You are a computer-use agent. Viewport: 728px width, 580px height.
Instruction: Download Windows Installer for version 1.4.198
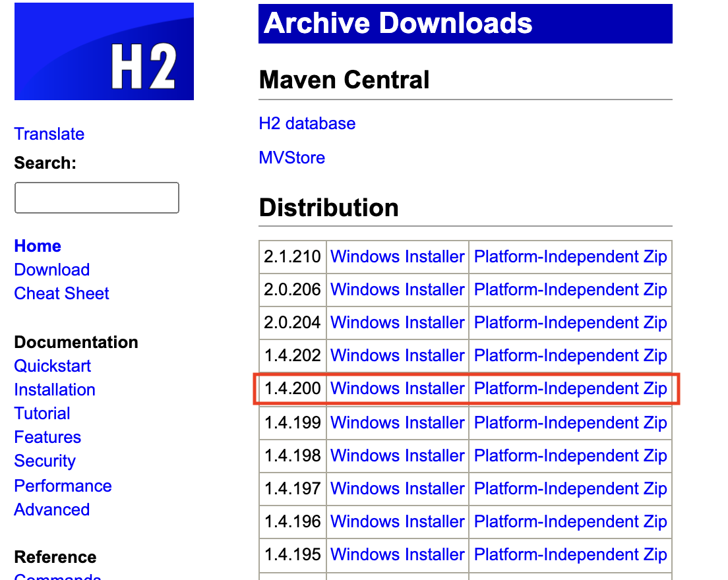point(398,455)
